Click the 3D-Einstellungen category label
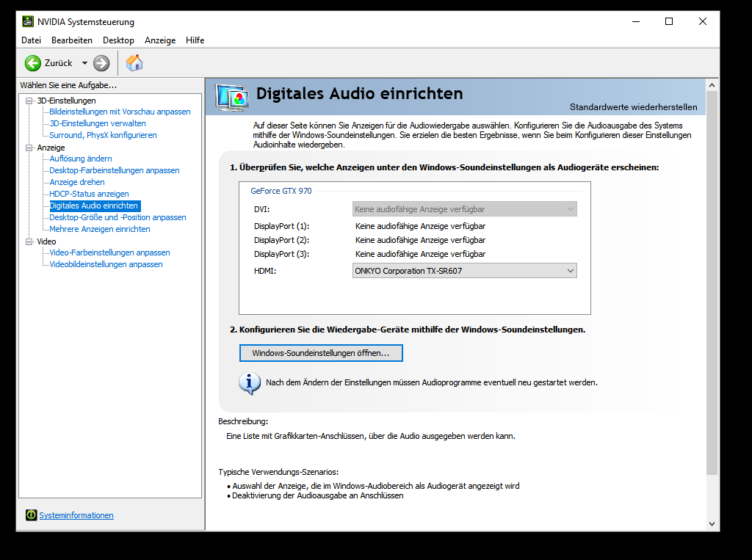Image resolution: width=752 pixels, height=560 pixels. [x=67, y=101]
